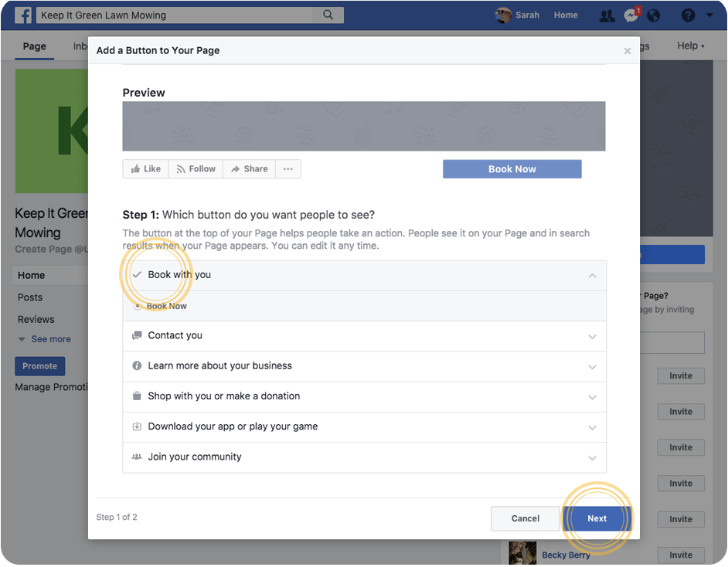Open the help question mark icon
Image resolution: width=728 pixels, height=567 pixels.
688,15
